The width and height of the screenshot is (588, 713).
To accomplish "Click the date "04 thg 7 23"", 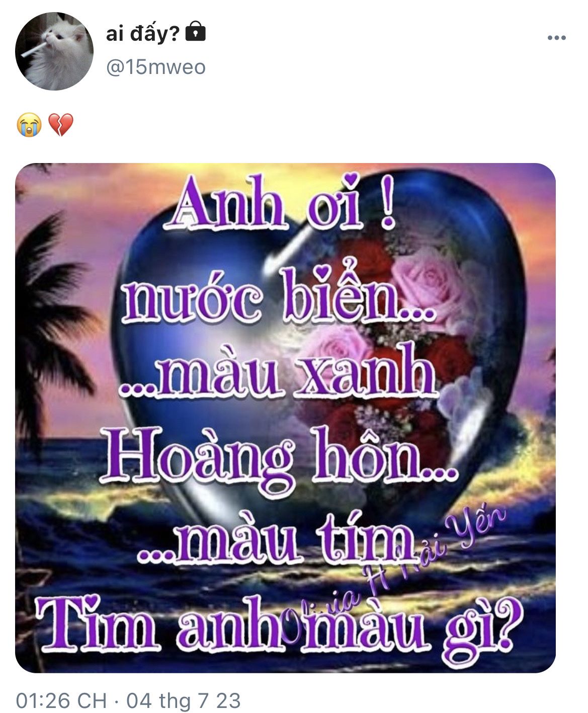I will pos(183,699).
